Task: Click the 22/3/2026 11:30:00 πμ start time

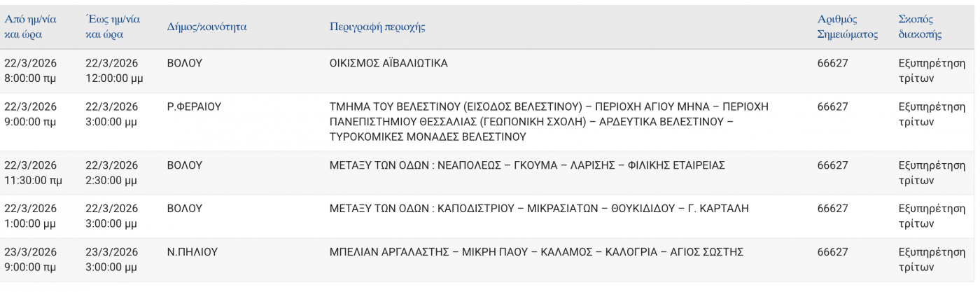Action: pyautogui.click(x=33, y=173)
